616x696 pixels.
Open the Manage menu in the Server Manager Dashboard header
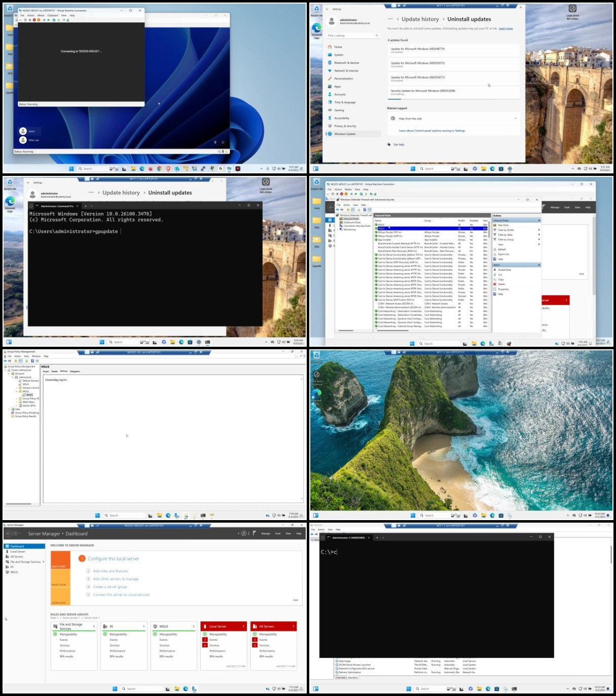pyautogui.click(x=266, y=533)
